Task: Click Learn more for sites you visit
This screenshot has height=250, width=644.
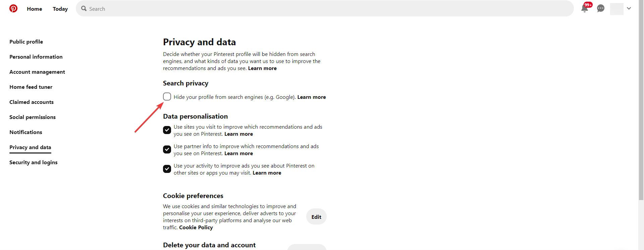Action: click(238, 134)
